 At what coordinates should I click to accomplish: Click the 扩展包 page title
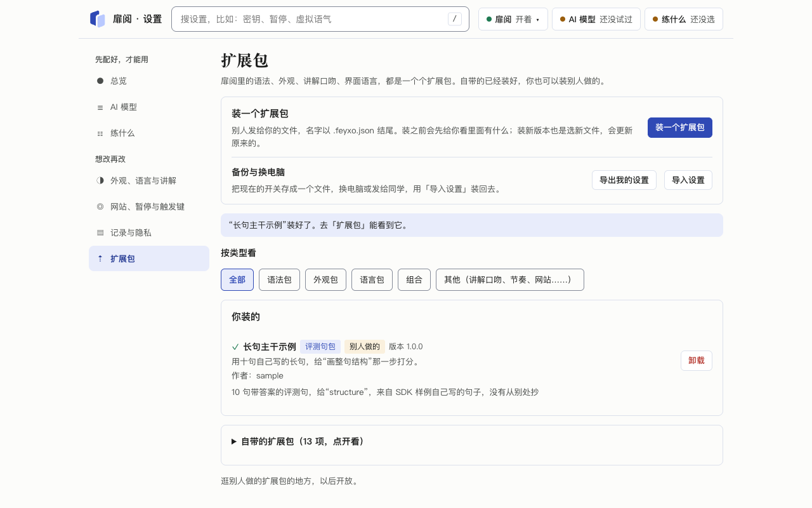tap(245, 60)
